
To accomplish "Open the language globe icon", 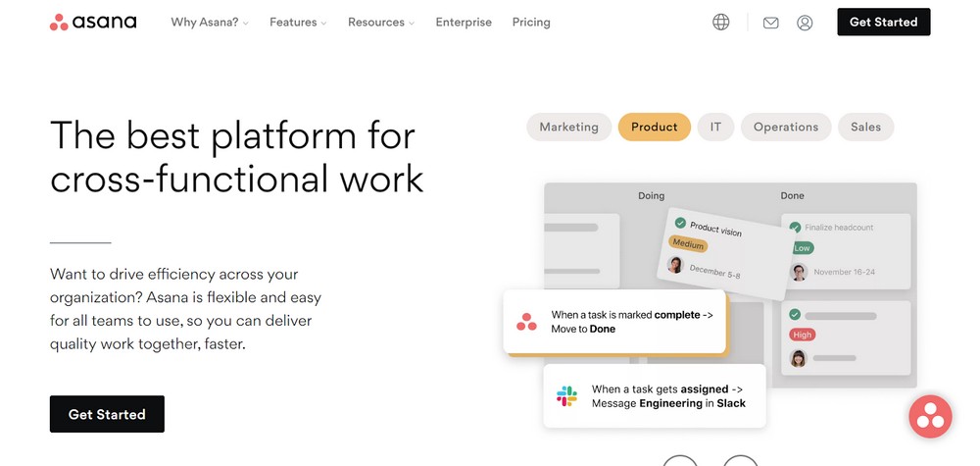I will [720, 22].
